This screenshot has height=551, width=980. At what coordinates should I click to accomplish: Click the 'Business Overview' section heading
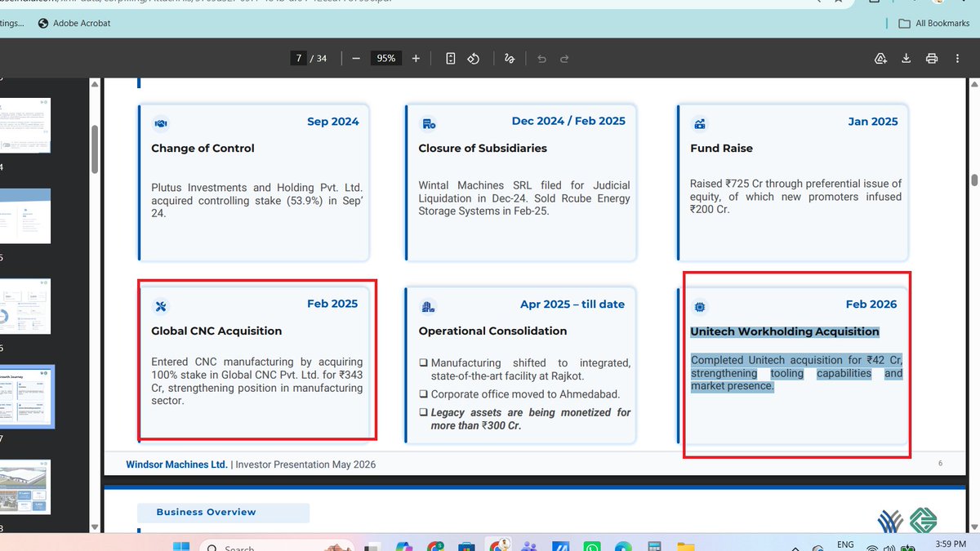tap(206, 512)
